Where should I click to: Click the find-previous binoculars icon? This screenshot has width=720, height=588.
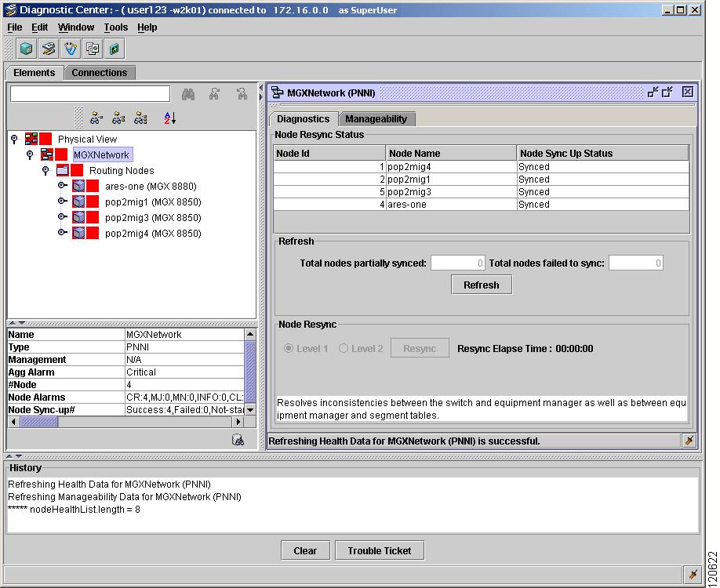242,94
